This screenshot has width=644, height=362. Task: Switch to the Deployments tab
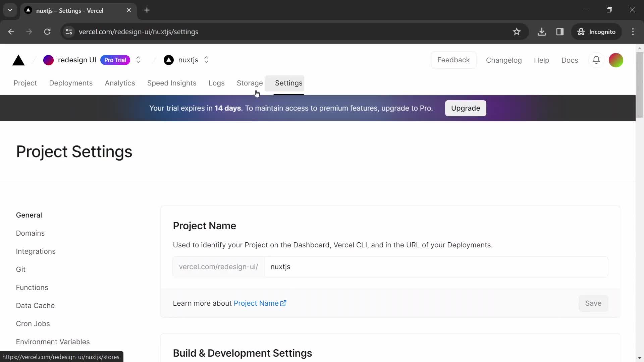pyautogui.click(x=71, y=83)
